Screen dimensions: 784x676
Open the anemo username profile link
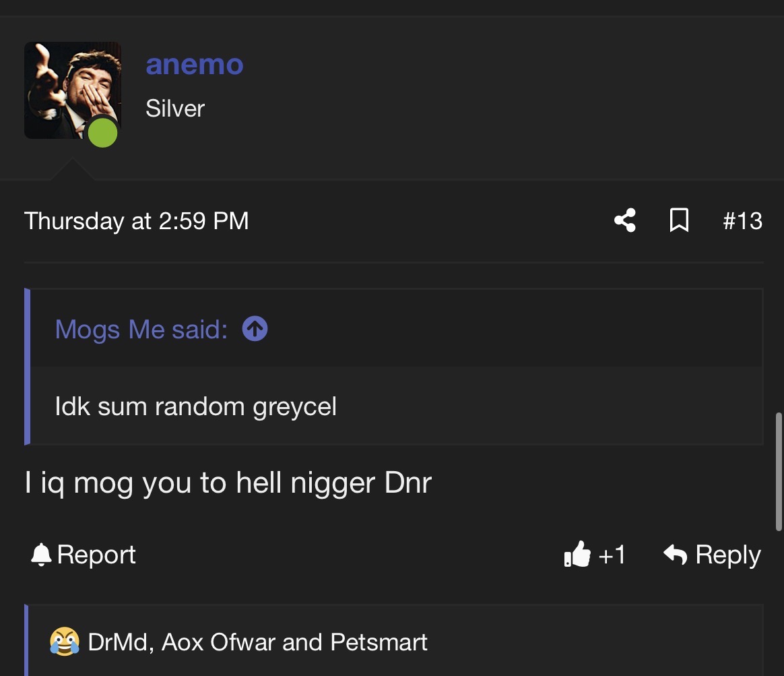point(194,65)
